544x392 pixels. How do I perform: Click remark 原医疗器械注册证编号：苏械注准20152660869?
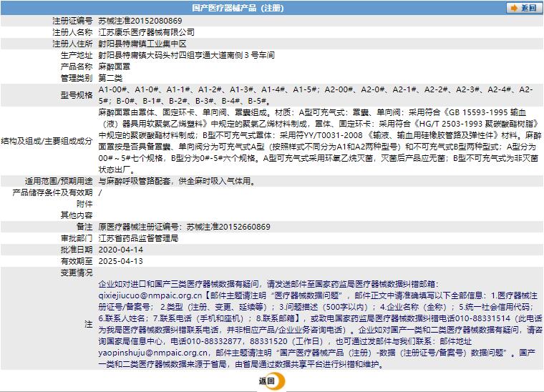pos(184,227)
